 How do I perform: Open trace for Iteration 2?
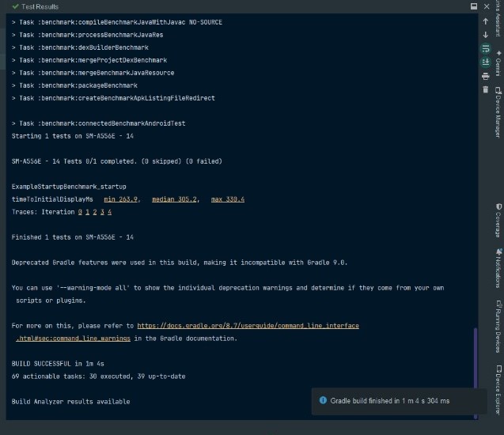tap(95, 212)
